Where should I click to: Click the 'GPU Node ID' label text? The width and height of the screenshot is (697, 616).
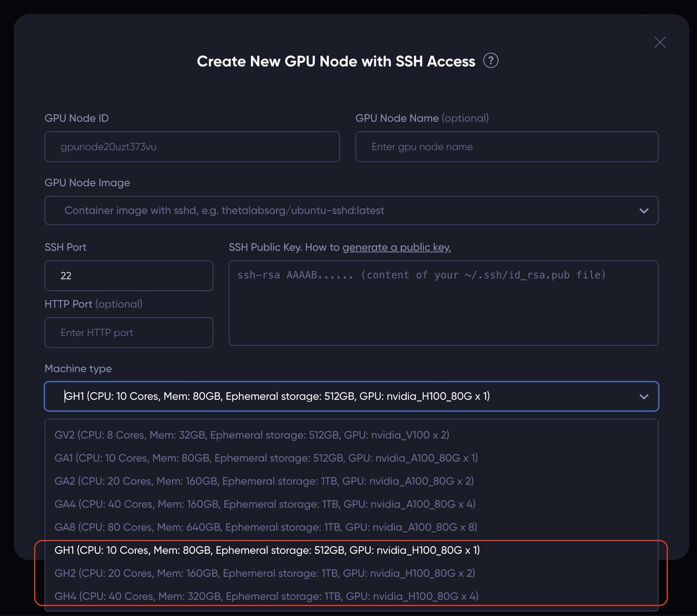click(77, 118)
